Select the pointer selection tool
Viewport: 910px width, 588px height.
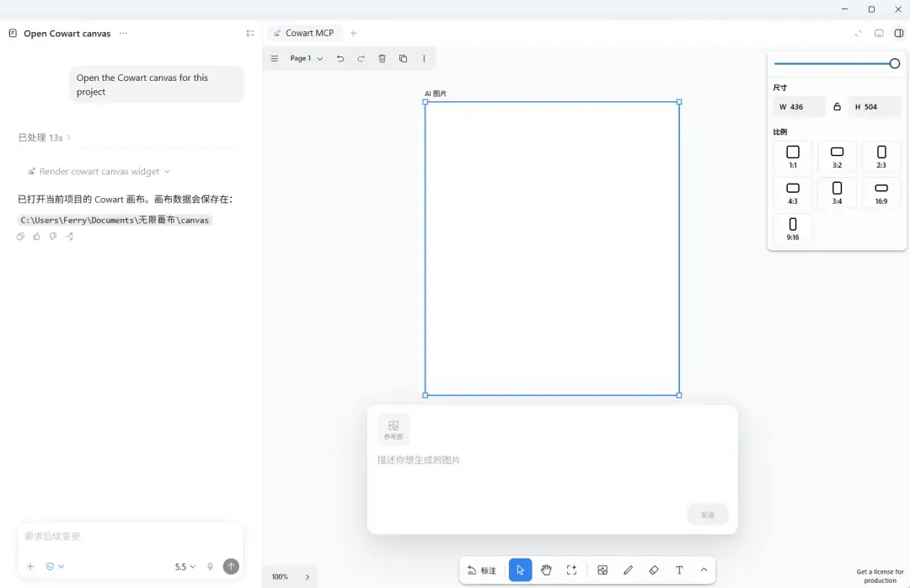(520, 570)
